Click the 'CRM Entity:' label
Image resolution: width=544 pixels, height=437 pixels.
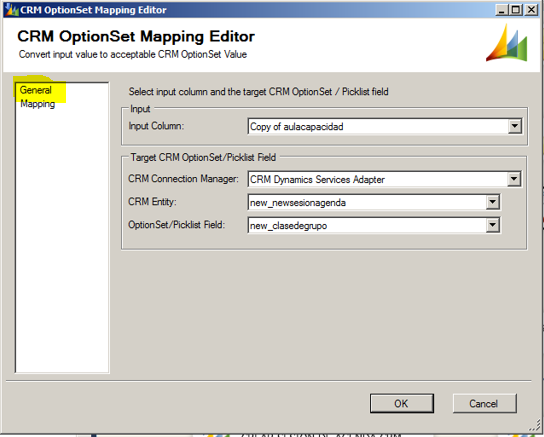152,202
